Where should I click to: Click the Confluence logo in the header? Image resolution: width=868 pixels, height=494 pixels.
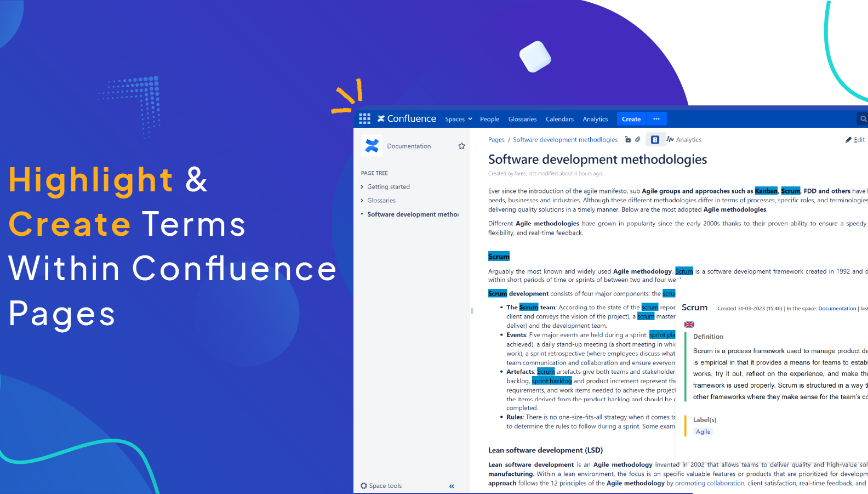pyautogui.click(x=407, y=118)
